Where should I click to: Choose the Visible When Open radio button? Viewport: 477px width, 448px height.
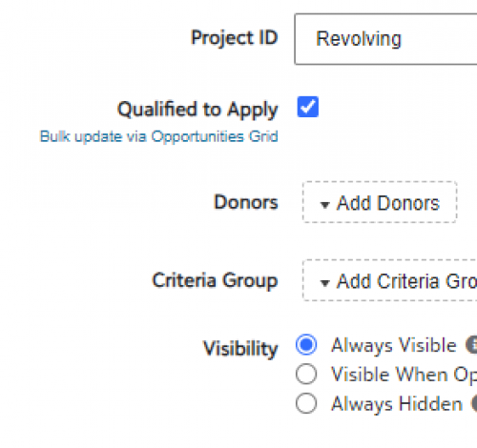[306, 374]
